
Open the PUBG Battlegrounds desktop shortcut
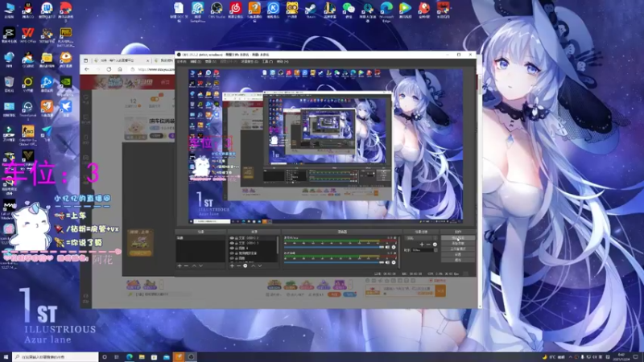click(66, 37)
